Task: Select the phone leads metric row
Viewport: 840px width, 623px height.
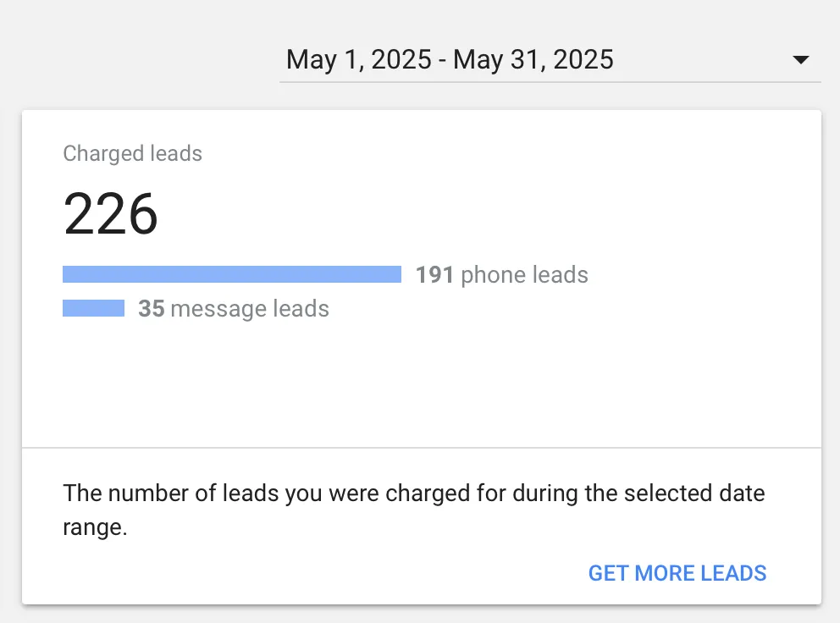Action: (x=325, y=273)
